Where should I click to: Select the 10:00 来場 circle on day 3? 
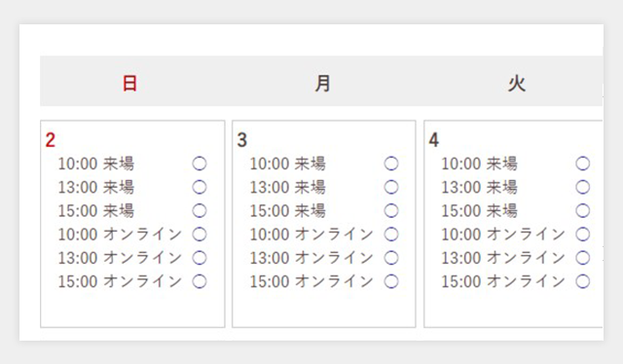(391, 164)
